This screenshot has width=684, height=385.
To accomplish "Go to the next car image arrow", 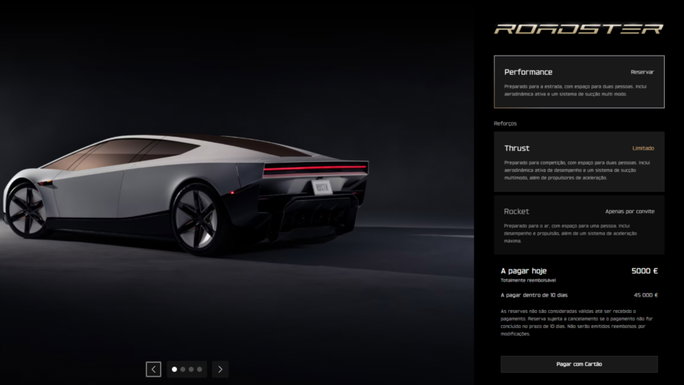I will pyautogui.click(x=220, y=369).
